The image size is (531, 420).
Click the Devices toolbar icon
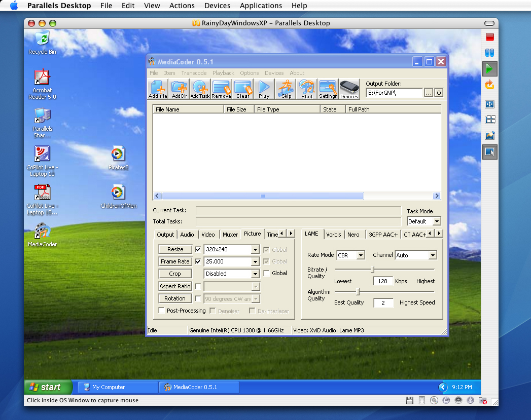coord(349,89)
